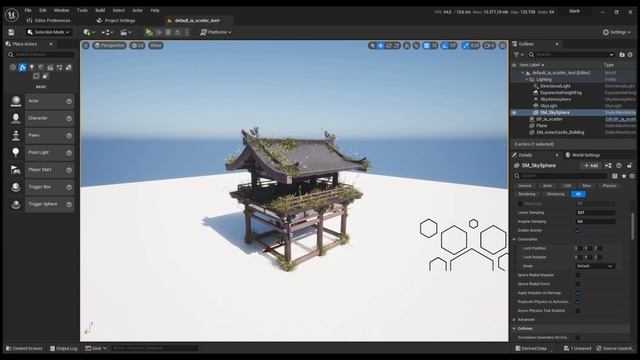Open the Tools menu
The width and height of the screenshot is (640, 360).
(82, 10)
